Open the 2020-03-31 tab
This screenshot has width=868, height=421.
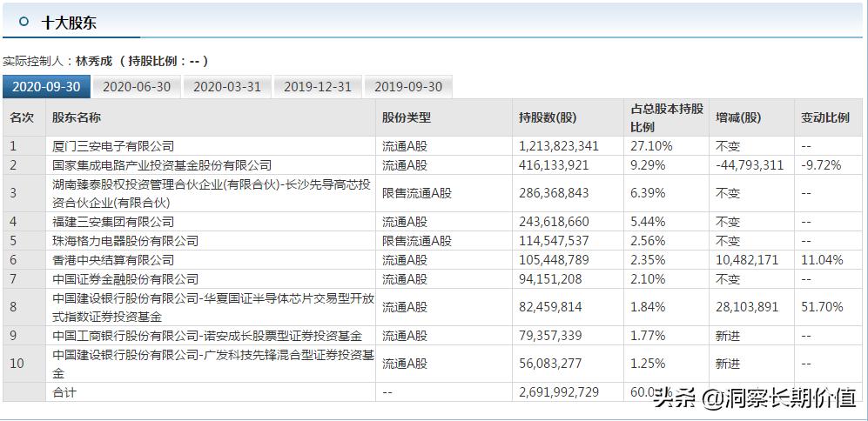[x=226, y=87]
